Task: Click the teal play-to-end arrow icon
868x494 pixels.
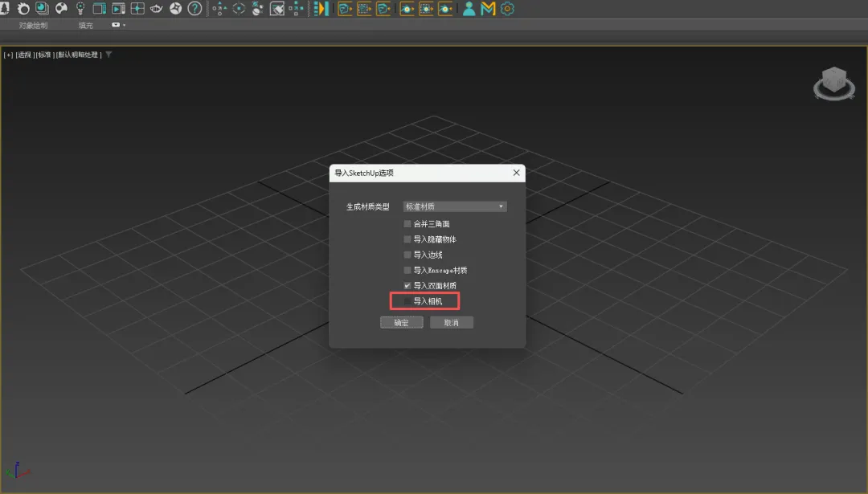Action: (x=321, y=8)
